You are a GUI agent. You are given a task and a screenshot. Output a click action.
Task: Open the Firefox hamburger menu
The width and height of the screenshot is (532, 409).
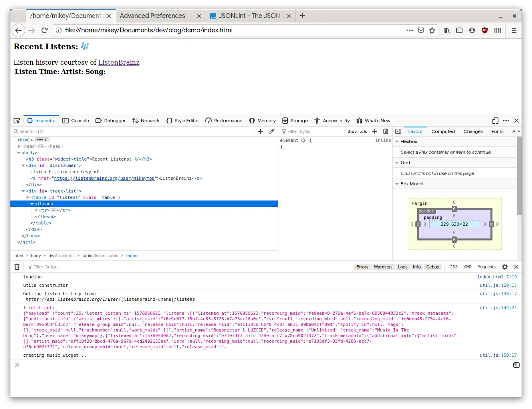(514, 30)
